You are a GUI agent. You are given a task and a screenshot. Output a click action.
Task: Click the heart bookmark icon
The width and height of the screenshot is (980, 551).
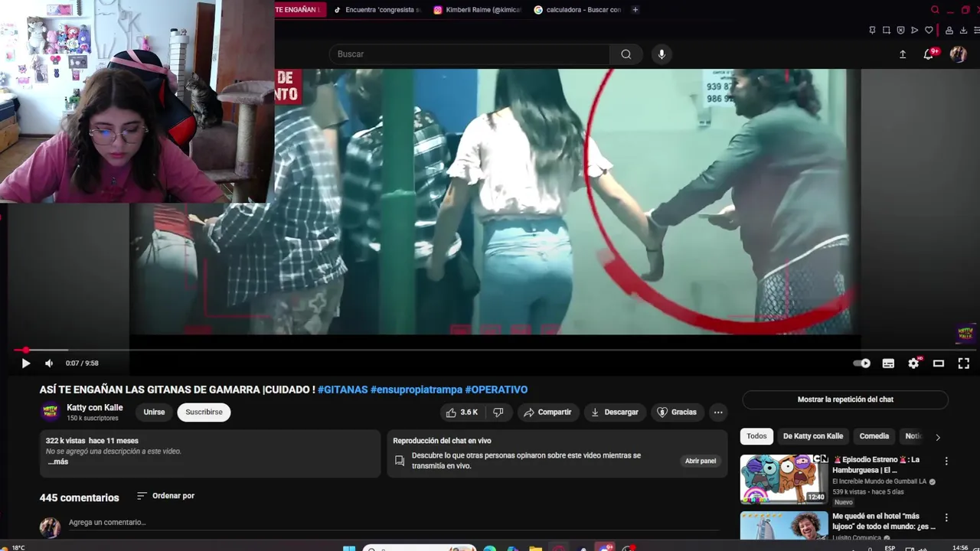pyautogui.click(x=929, y=31)
